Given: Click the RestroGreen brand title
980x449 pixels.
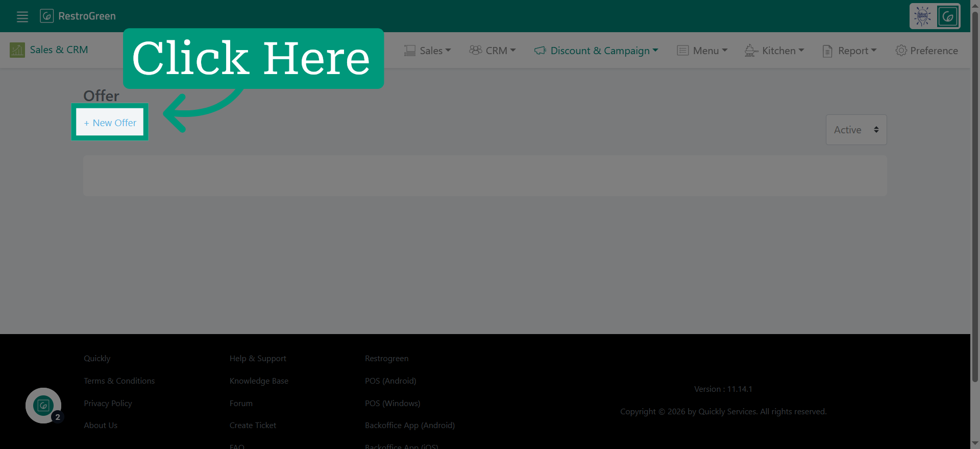Looking at the screenshot, I should pyautogui.click(x=87, y=16).
